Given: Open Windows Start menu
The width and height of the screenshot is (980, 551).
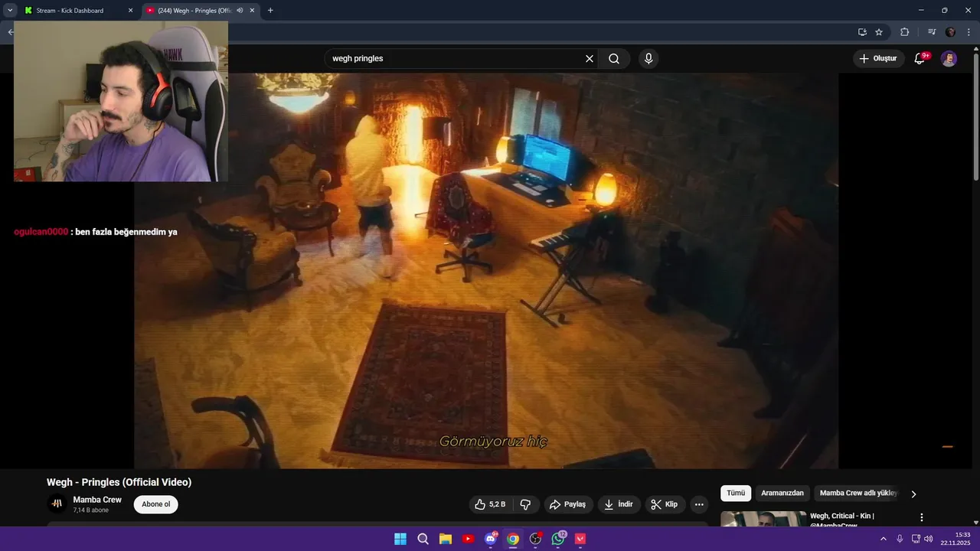Looking at the screenshot, I should coord(400,539).
